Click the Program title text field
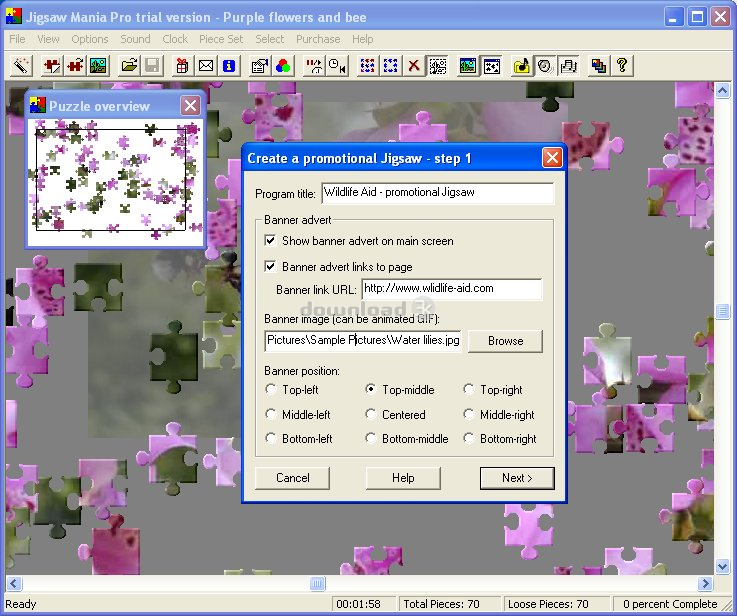Image resolution: width=737 pixels, height=616 pixels. [x=436, y=192]
